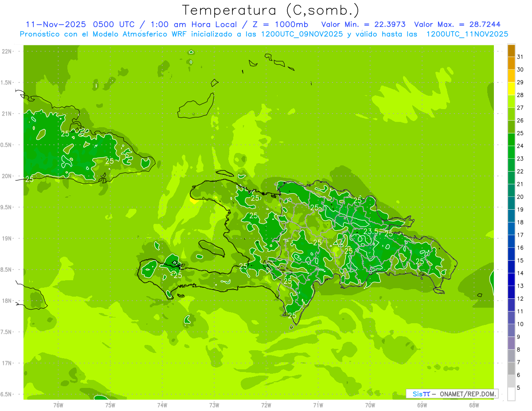Click the "70W" longitude label
Viewport: 532px width, 411px height.
point(370,405)
